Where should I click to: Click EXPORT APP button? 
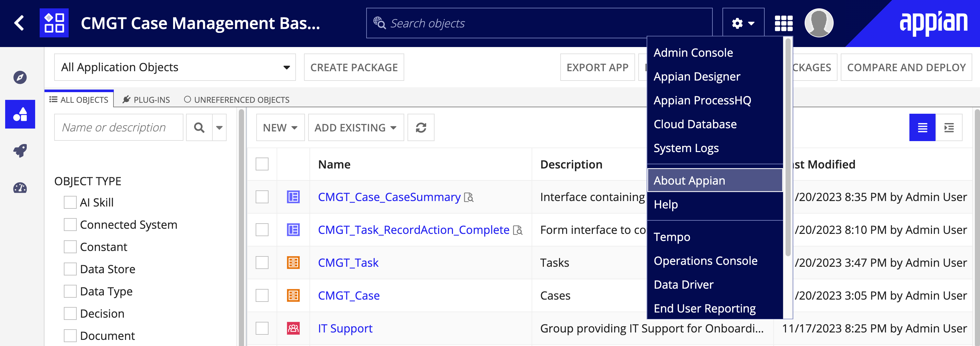click(x=597, y=67)
